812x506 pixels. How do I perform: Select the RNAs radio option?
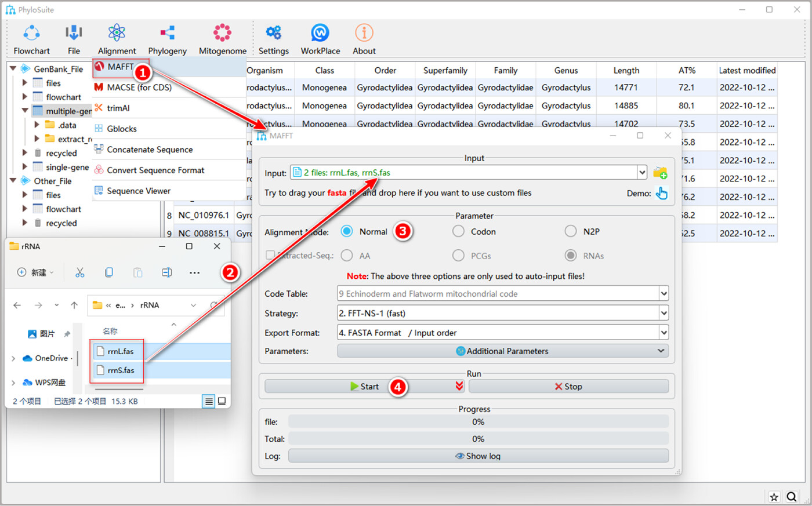pos(571,256)
